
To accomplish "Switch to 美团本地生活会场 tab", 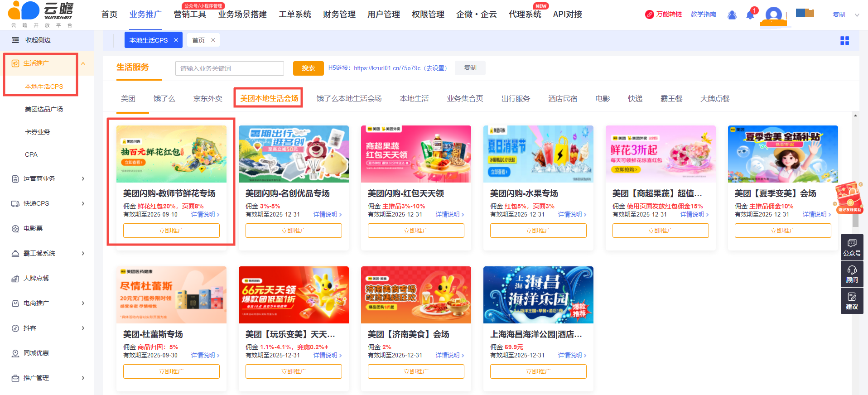I will click(x=269, y=99).
